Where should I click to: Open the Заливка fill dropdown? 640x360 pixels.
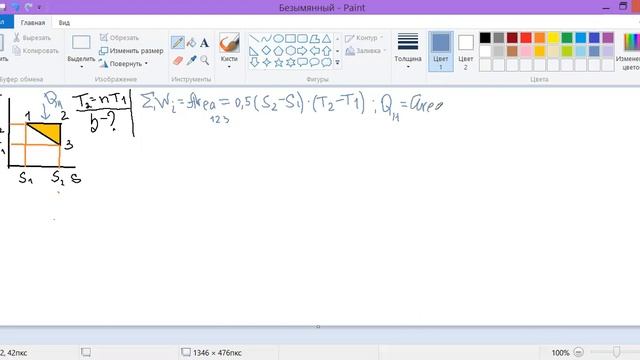(x=366, y=51)
